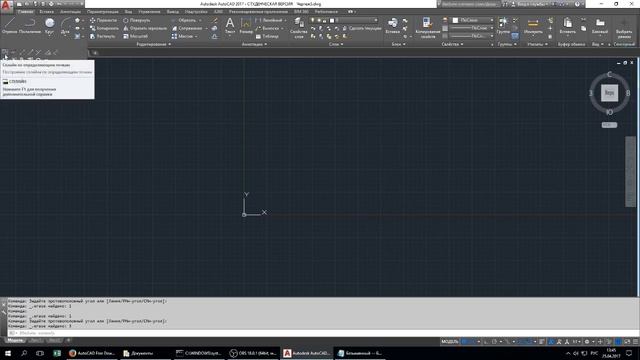640x360 pixels.
Task: Switch to the Параметризация ribbon tab
Action: pos(103,12)
